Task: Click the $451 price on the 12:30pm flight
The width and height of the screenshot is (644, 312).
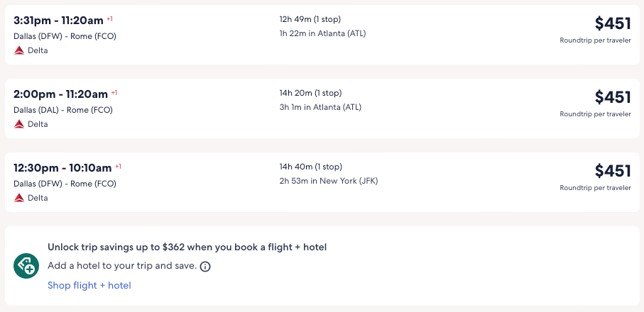Action: 613,171
